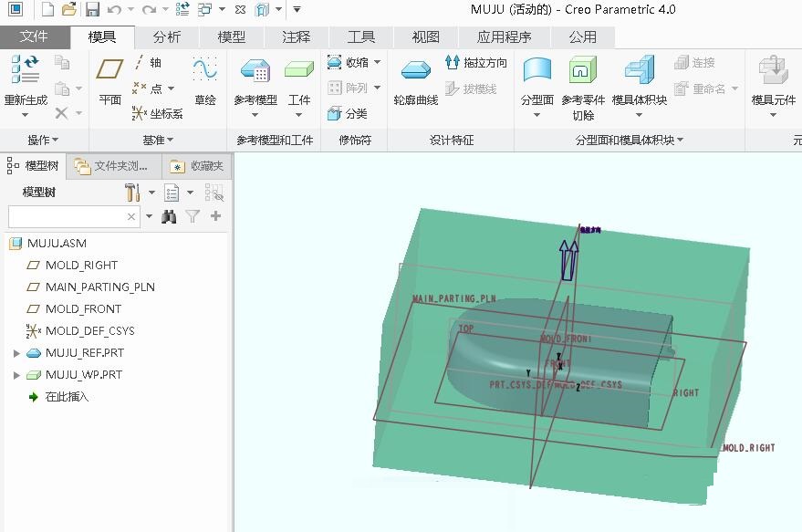Click the pull direction arrow in viewport
802x532 pixels.
click(568, 260)
